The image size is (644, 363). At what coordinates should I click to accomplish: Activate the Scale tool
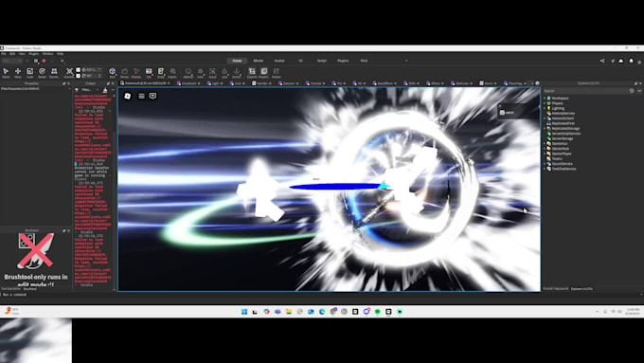(30, 73)
